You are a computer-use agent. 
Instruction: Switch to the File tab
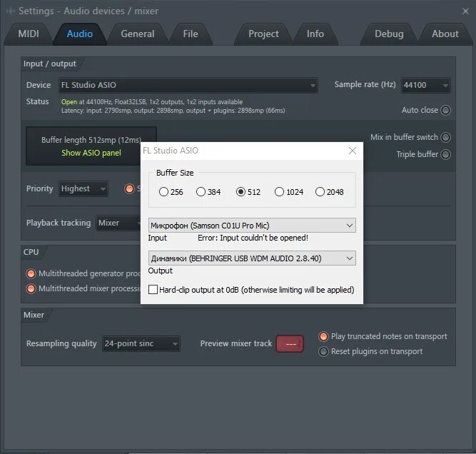[191, 34]
